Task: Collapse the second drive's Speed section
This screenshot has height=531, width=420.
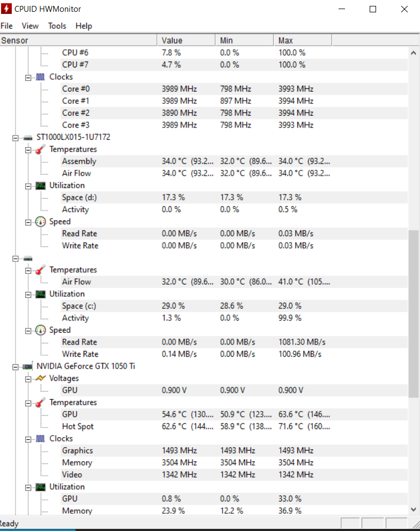Action: pos(28,331)
